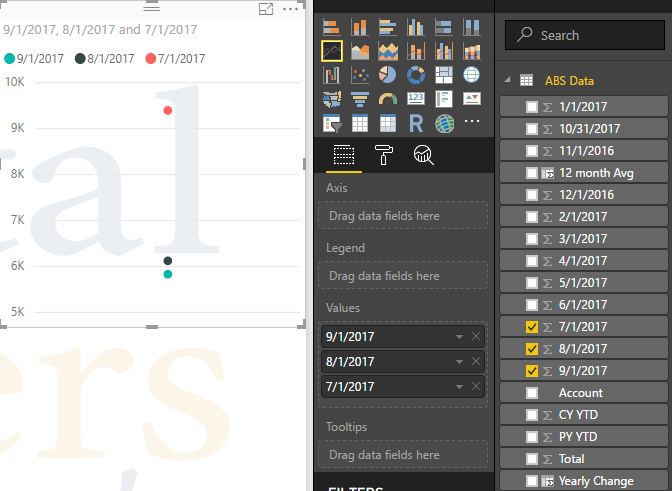Check the 10/31/2017 field checkbox
The image size is (672, 491).
point(531,129)
